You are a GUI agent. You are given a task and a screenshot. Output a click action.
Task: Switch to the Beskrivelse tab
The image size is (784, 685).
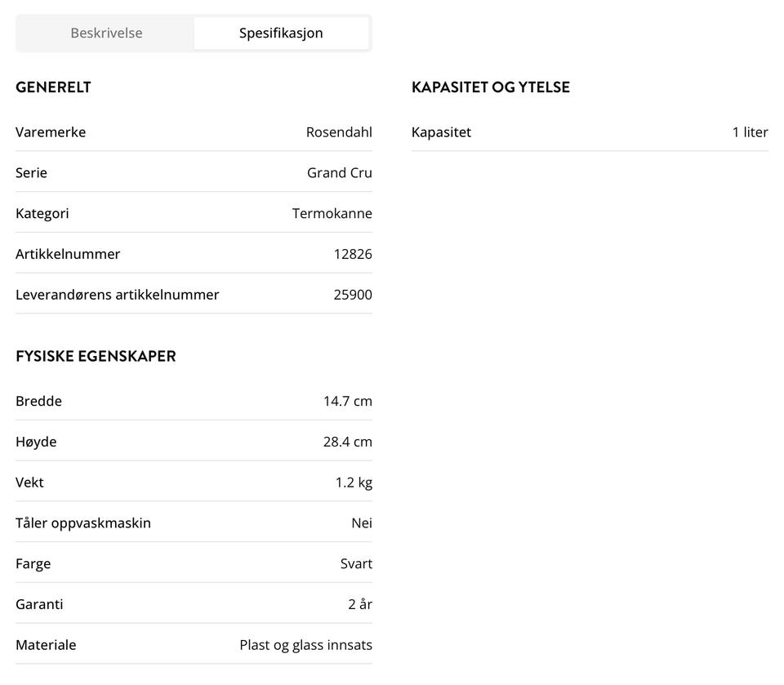(x=106, y=33)
